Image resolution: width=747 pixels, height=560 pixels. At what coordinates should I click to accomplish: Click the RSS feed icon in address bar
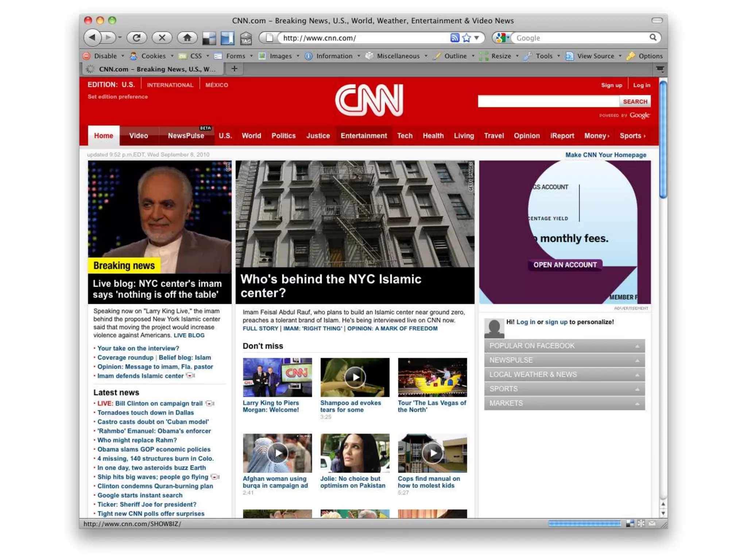pos(454,38)
